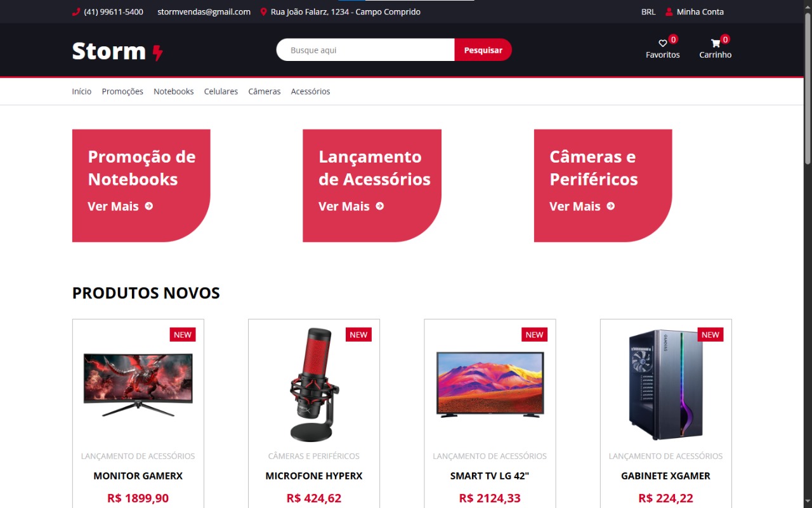Select Celulares in navigation bar
The width and height of the screenshot is (812, 508).
pos(221,91)
